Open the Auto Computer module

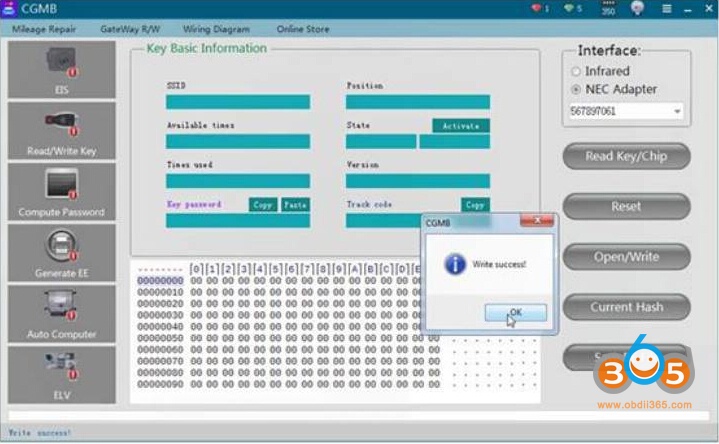[61, 314]
